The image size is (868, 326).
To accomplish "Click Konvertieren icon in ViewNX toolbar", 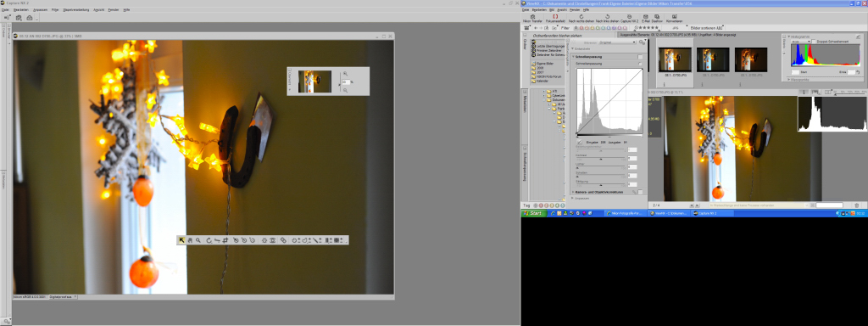I will (674, 19).
